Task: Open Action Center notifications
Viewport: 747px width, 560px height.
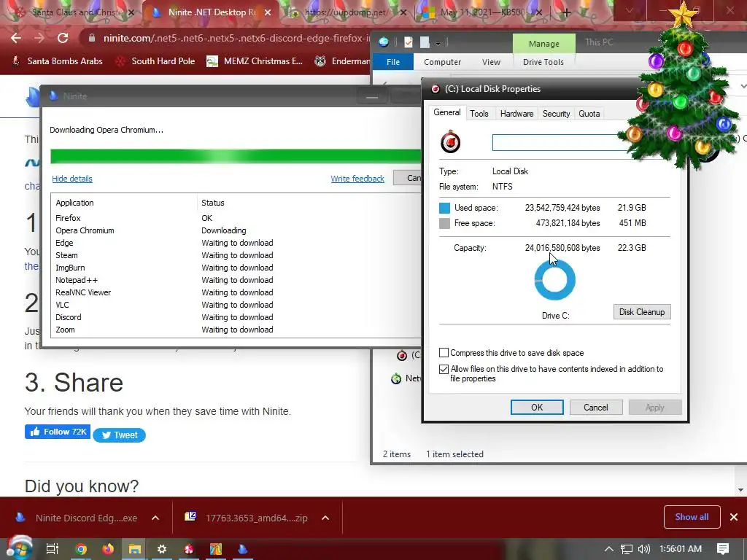Action: tap(723, 549)
